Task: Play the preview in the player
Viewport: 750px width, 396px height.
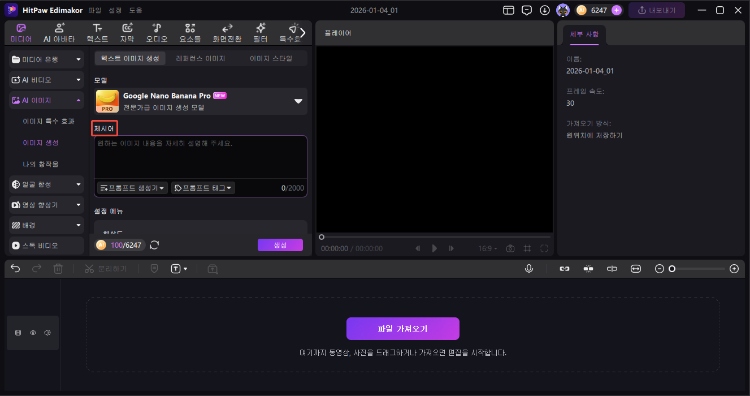Action: [434, 248]
